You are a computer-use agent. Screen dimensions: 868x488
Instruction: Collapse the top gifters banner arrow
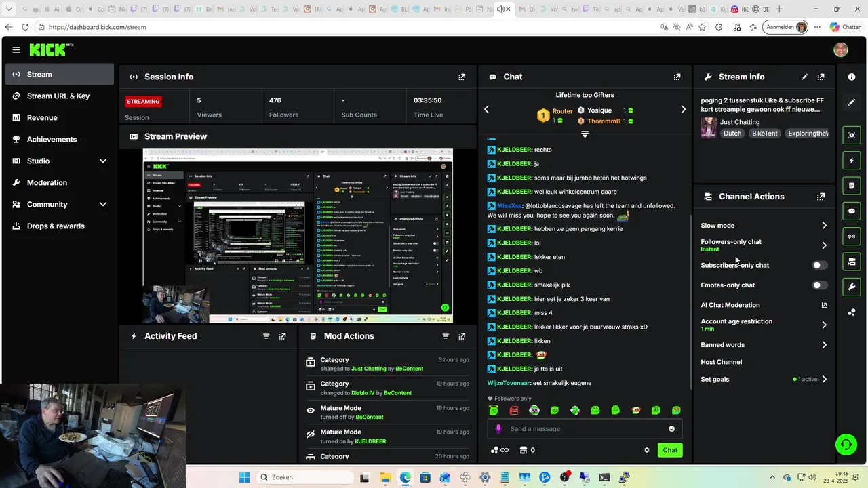coord(585,134)
